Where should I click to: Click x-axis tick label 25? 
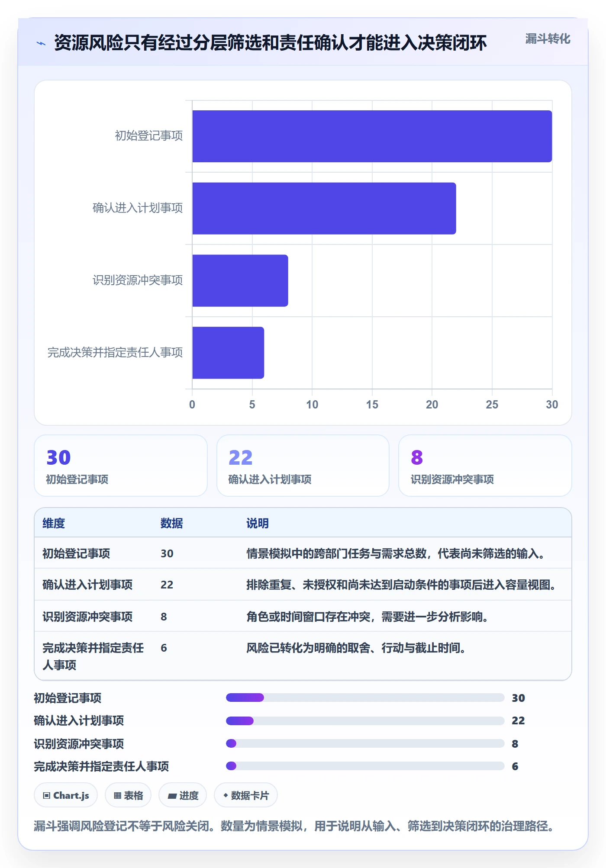[492, 405]
